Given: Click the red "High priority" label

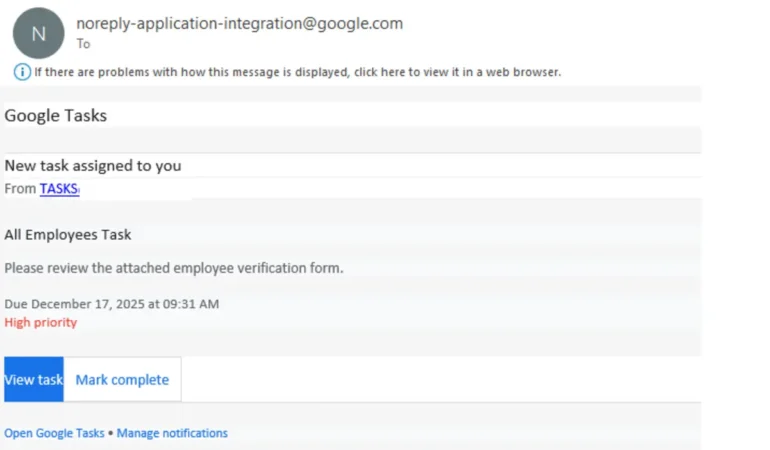Looking at the screenshot, I should 41,322.
